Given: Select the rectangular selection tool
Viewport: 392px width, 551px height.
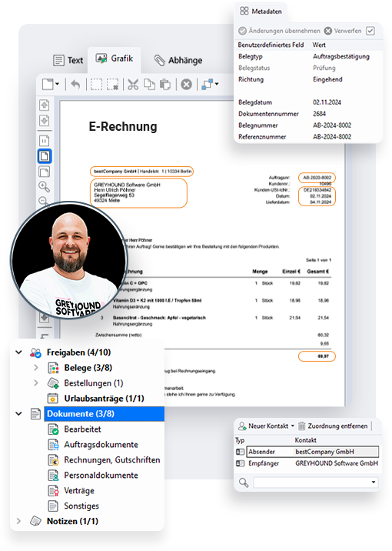Looking at the screenshot, I should [96, 85].
